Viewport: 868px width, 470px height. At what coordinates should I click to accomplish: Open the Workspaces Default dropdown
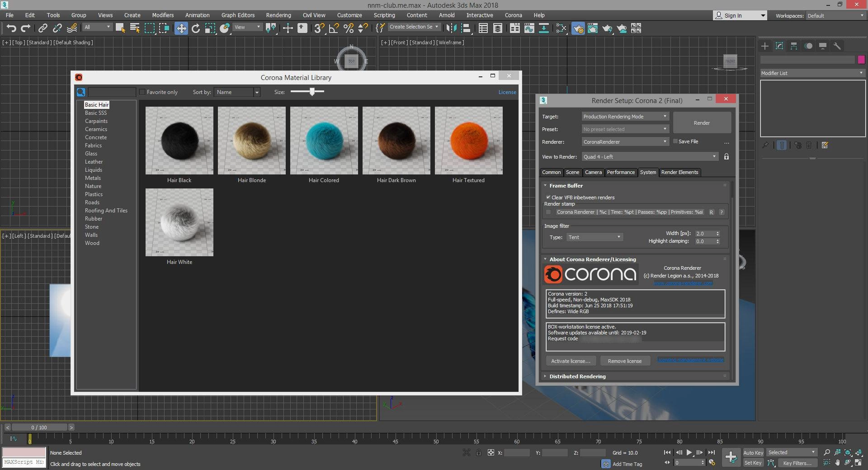[x=835, y=15]
